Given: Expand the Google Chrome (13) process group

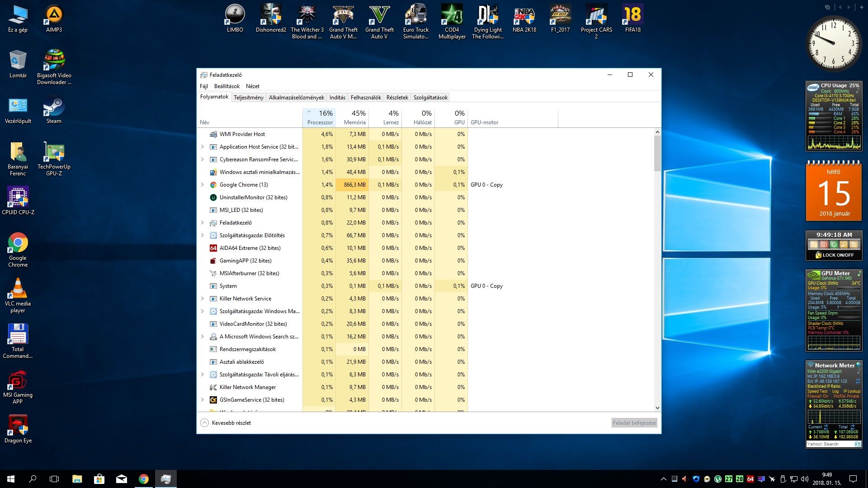Looking at the screenshot, I should coord(203,185).
